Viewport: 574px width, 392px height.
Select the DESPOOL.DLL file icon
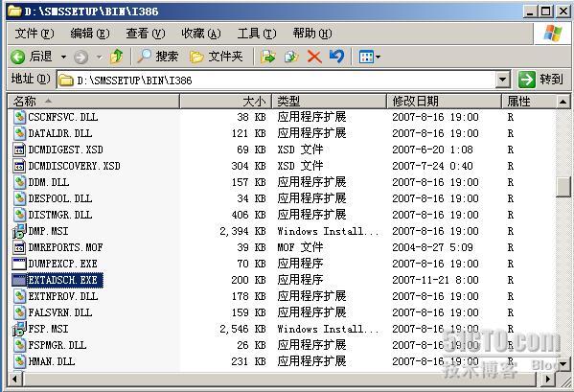(19, 198)
